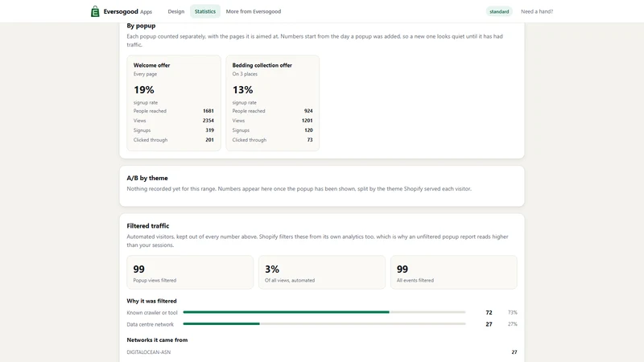Click the 72 count for known crawlers
This screenshot has height=362, width=644.
click(x=489, y=313)
